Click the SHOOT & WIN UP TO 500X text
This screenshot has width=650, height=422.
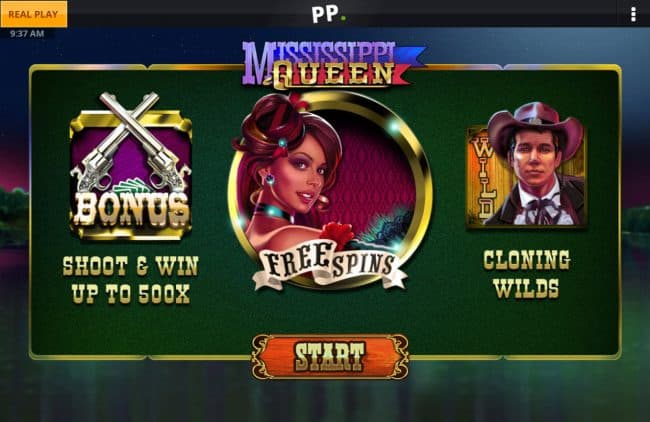(131, 280)
